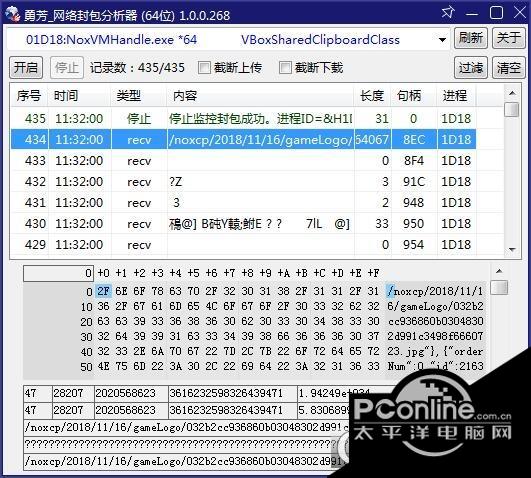531x478 pixels.
Task: Click the 过滤 filter button
Action: [x=470, y=67]
